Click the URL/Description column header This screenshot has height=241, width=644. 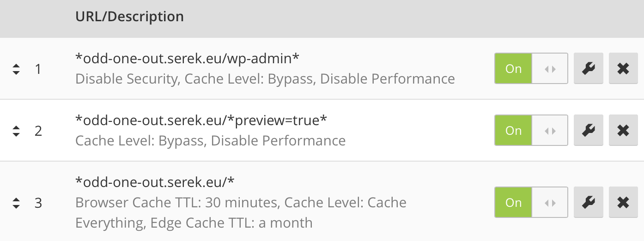coord(129,17)
